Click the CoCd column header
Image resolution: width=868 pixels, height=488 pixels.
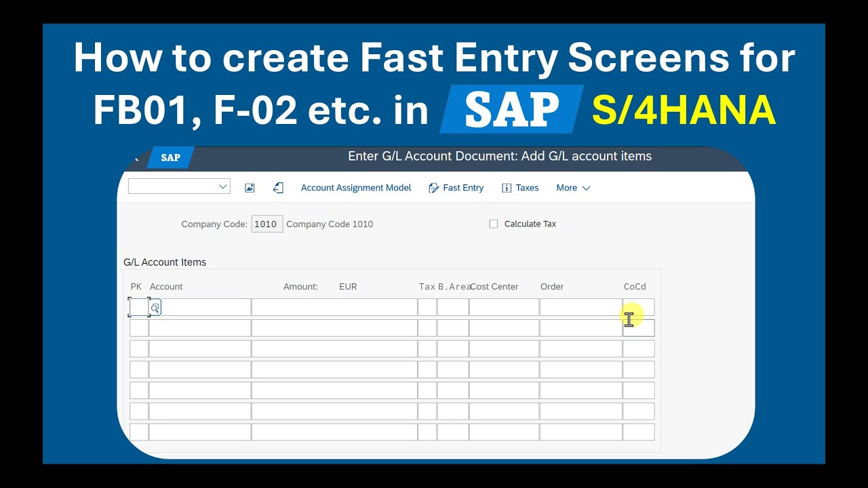(x=635, y=287)
